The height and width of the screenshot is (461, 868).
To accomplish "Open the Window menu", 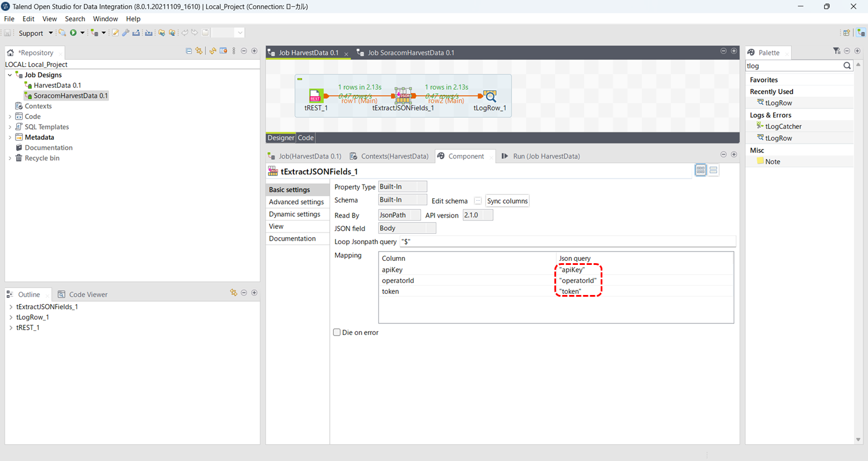I will 105,19.
